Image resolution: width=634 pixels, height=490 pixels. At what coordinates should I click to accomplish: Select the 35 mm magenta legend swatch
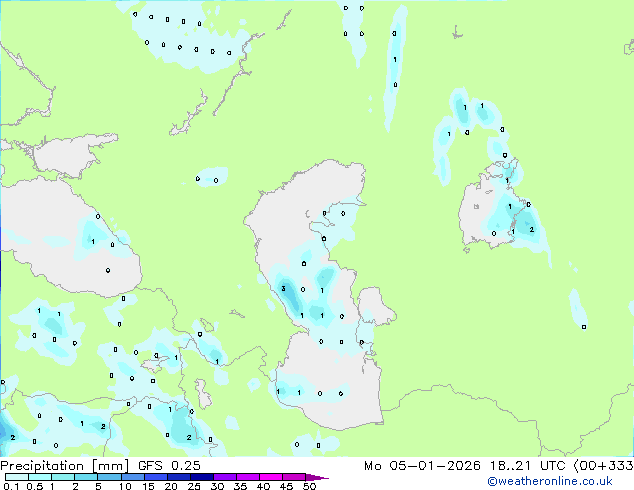(247, 477)
